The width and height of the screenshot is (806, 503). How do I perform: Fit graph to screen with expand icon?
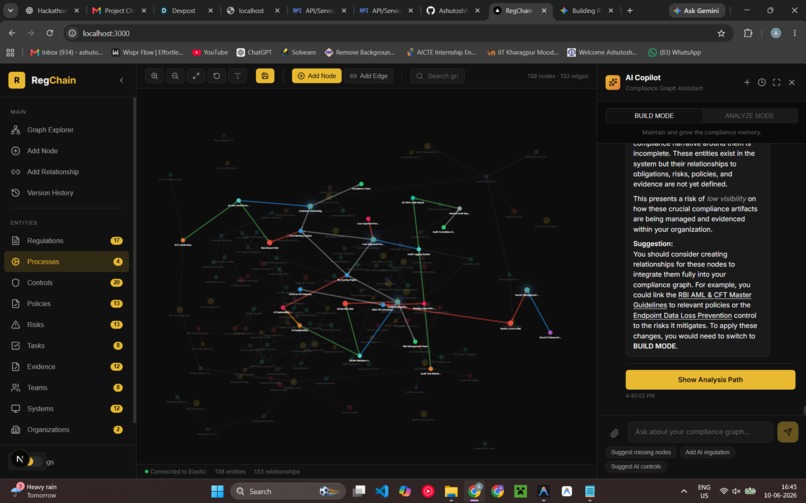coord(196,76)
